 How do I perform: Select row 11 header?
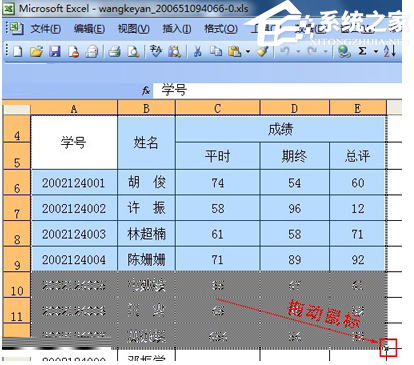(x=17, y=310)
